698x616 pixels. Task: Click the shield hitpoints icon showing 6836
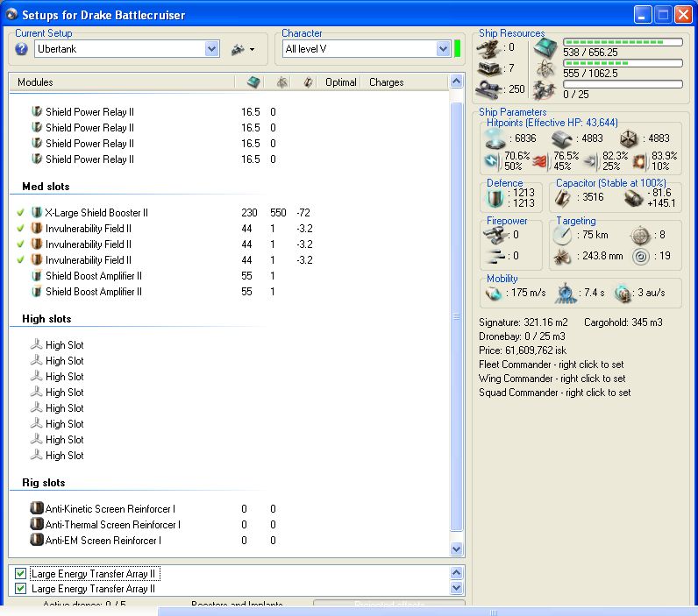[495, 138]
